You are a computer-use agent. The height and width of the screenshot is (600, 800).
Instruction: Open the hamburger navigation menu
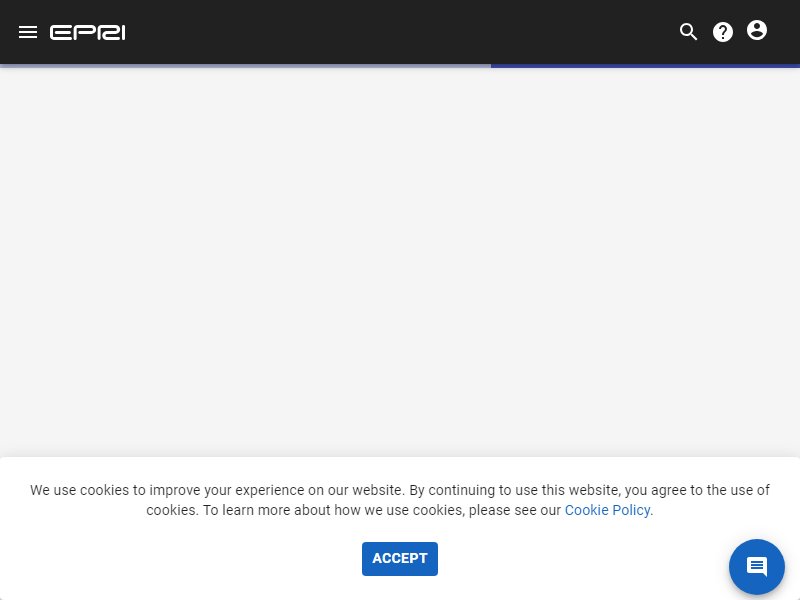coord(28,32)
